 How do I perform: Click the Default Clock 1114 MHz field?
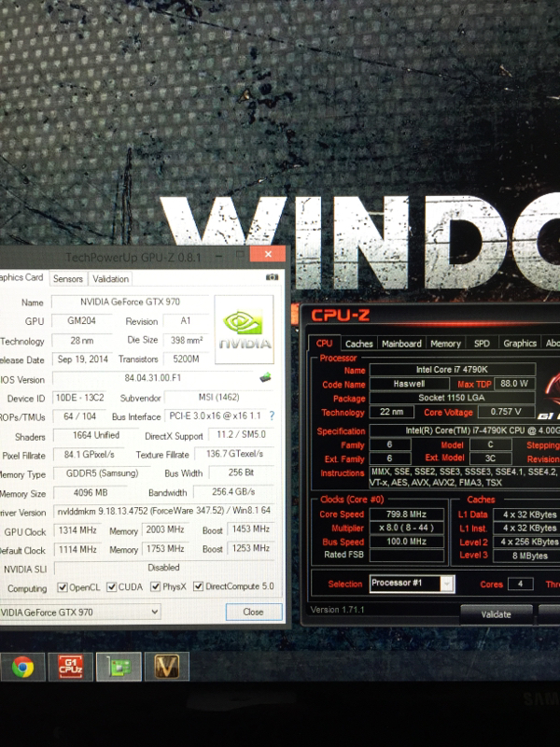click(x=77, y=549)
